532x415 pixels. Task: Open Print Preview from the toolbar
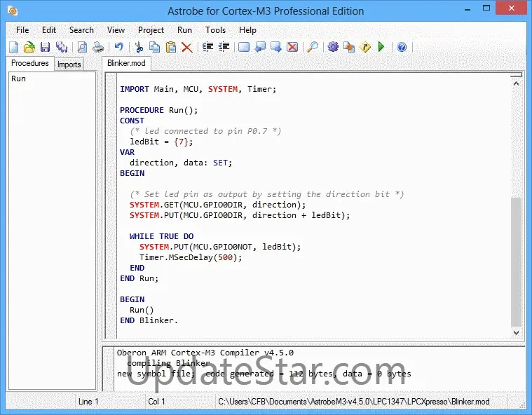click(82, 47)
